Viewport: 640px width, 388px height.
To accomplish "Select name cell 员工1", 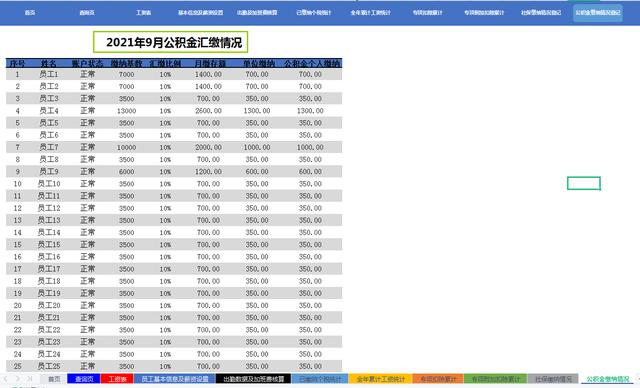I will [x=49, y=74].
